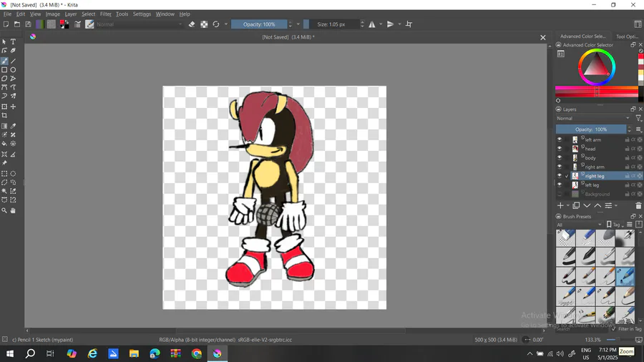Toggle horizontal mirror tool
This screenshot has width=644, height=362.
click(x=372, y=24)
